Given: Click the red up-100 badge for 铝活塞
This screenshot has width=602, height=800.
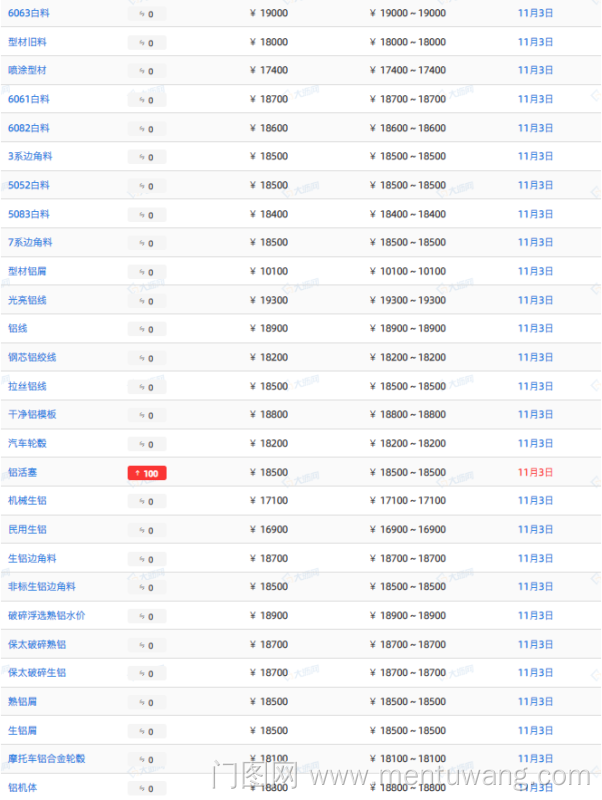Looking at the screenshot, I should click(147, 473).
